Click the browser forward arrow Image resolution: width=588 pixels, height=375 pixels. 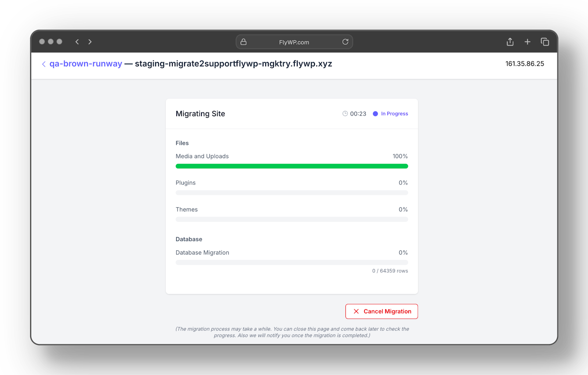tap(90, 42)
